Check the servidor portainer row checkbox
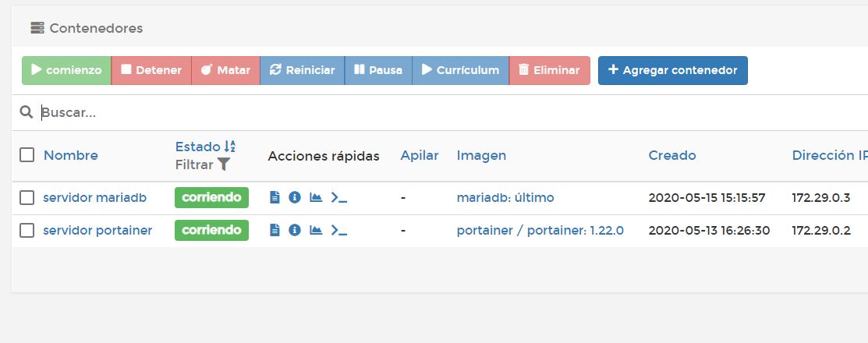Image resolution: width=868 pixels, height=343 pixels. click(x=27, y=230)
